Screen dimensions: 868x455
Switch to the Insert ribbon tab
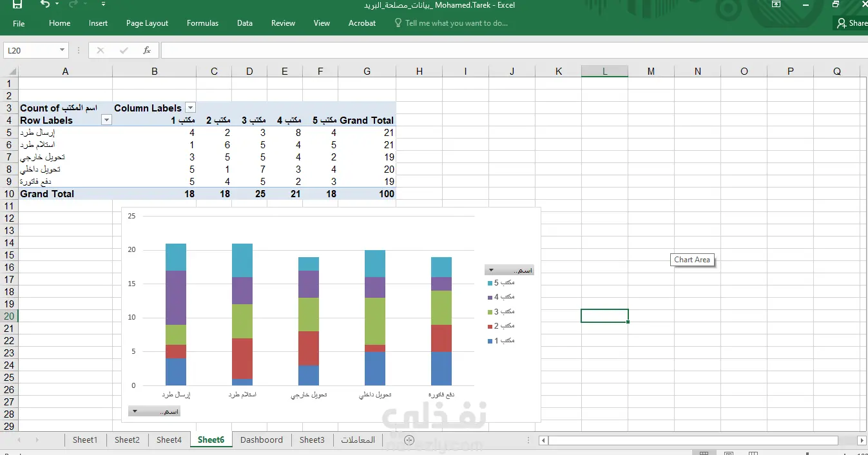click(98, 23)
